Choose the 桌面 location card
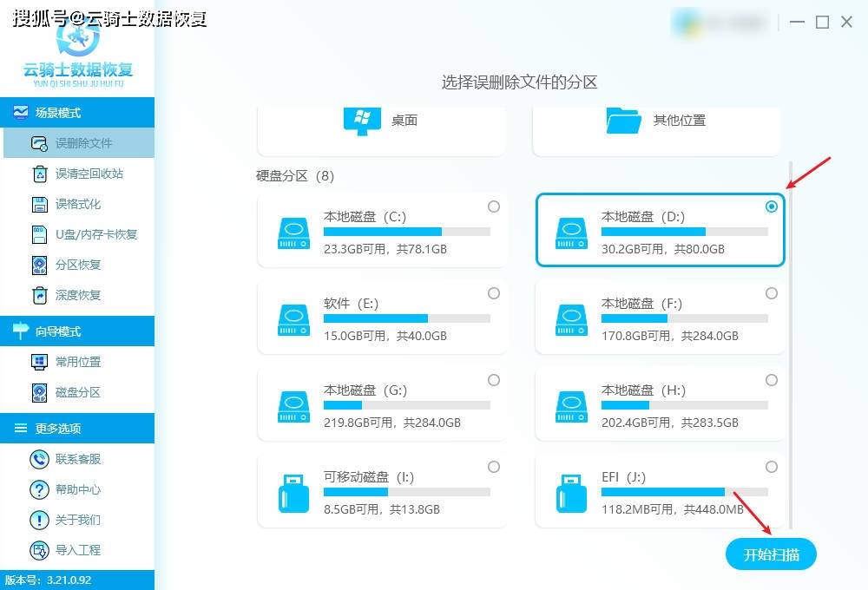Screen dimensions: 868x590 (x=381, y=131)
